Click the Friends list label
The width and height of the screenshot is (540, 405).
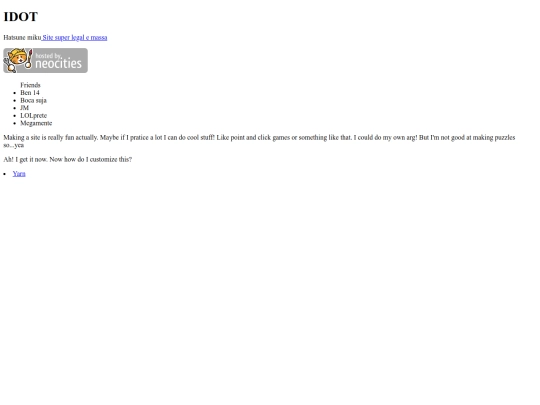point(30,85)
